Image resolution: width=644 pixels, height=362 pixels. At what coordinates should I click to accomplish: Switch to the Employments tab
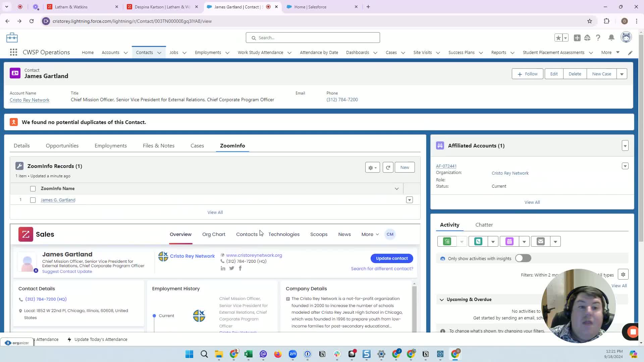pyautogui.click(x=110, y=145)
